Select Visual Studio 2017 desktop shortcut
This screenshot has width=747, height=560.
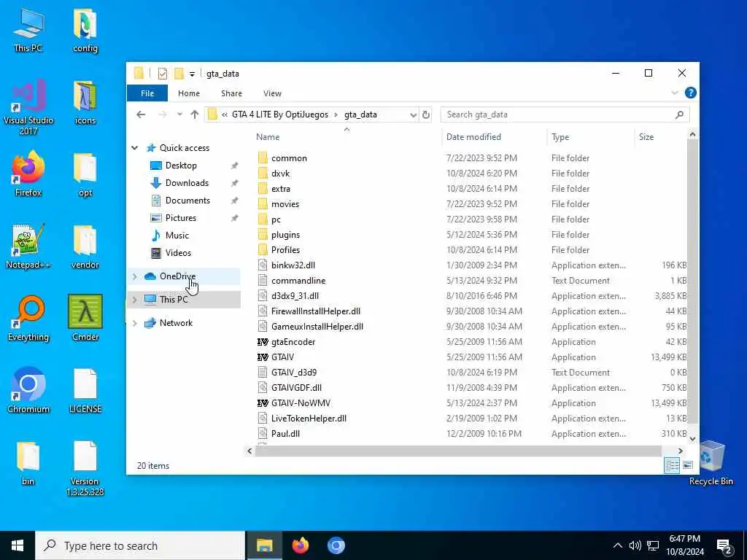28,108
